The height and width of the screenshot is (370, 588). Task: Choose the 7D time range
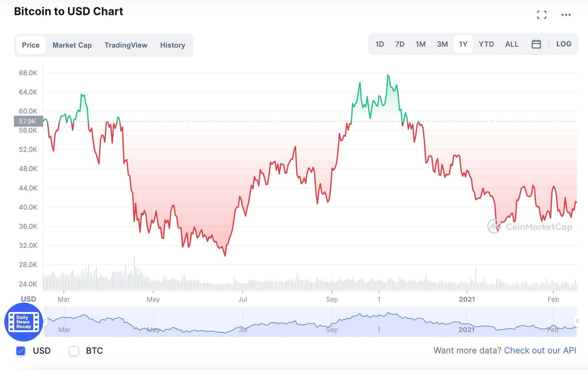400,44
